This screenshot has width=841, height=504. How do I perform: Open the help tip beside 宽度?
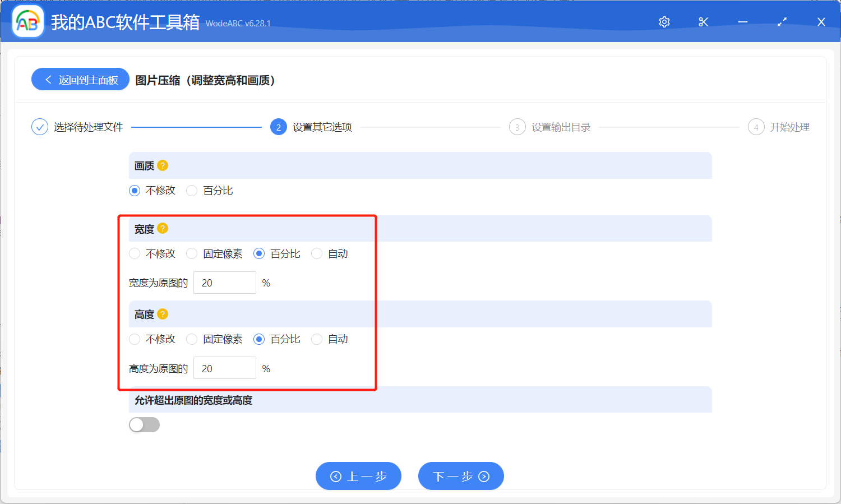click(162, 228)
